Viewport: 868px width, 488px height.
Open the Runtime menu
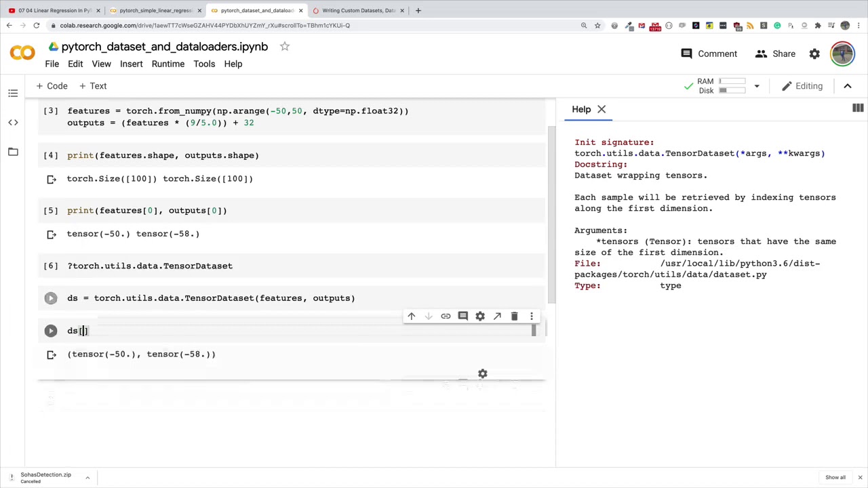point(168,64)
